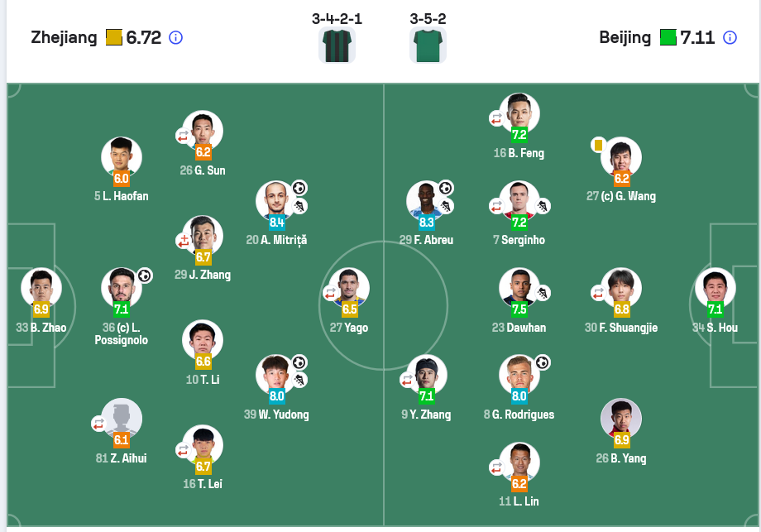Click the info icon beside Beijing 7.11
Image resolution: width=761 pixels, height=532 pixels.
pos(730,38)
